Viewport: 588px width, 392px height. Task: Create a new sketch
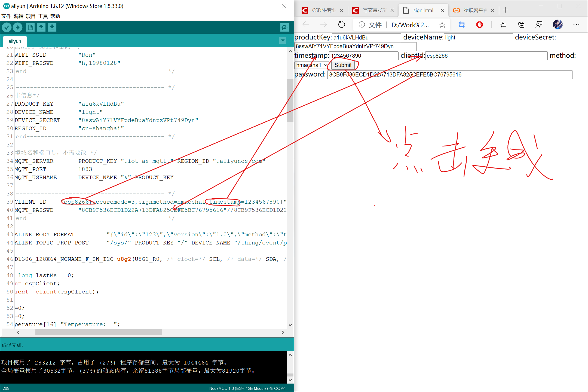[x=30, y=27]
